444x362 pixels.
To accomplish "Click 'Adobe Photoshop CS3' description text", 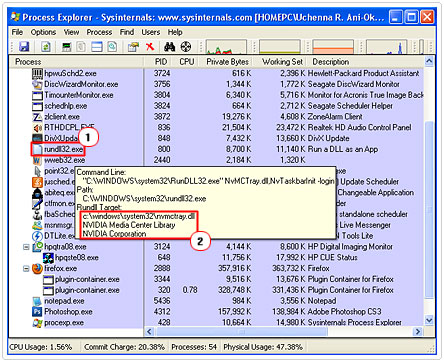I will tap(344, 312).
